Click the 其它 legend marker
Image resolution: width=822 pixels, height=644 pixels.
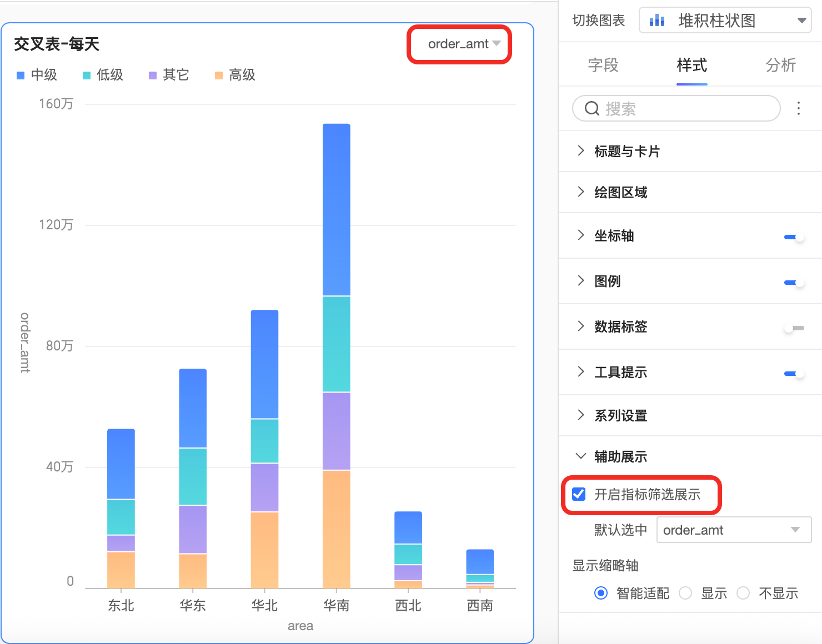pos(153,76)
